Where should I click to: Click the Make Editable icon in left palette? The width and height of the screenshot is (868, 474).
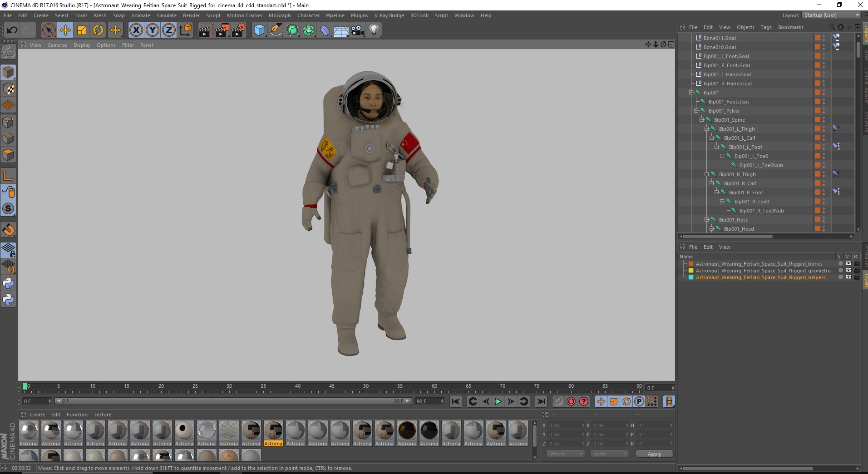pyautogui.click(x=8, y=52)
